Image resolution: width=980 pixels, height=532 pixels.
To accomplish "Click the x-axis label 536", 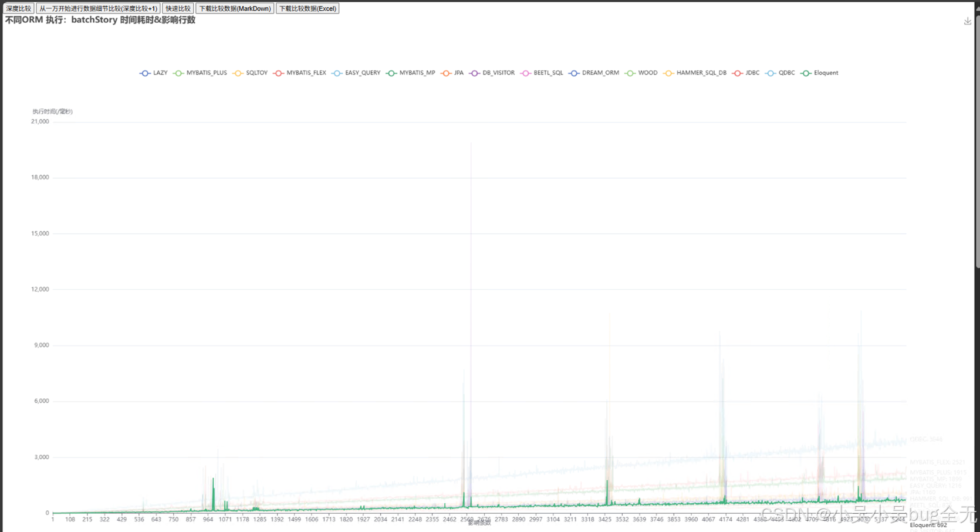I will point(139,519).
